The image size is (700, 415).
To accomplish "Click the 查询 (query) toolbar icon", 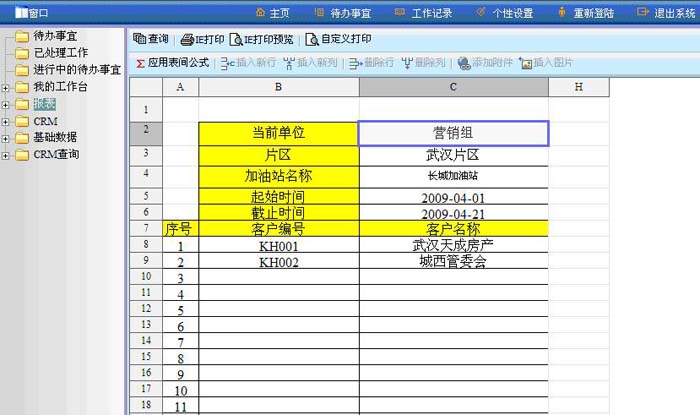I will [140, 40].
